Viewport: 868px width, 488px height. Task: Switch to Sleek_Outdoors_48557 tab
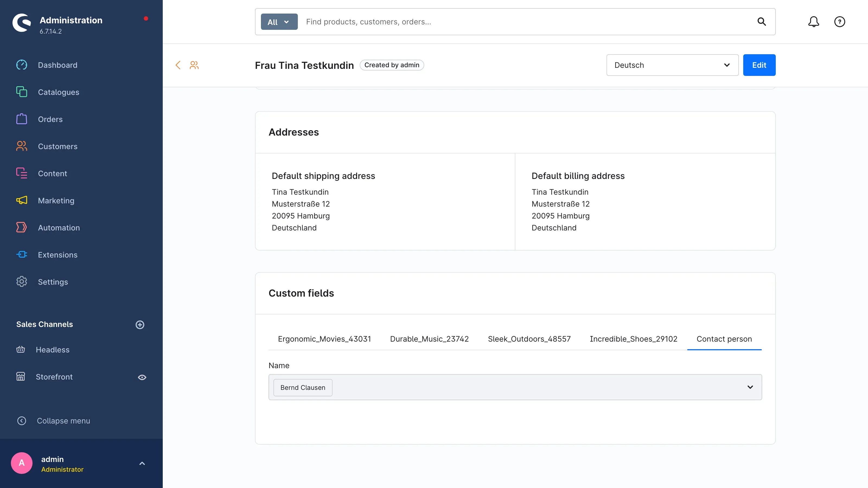point(529,339)
